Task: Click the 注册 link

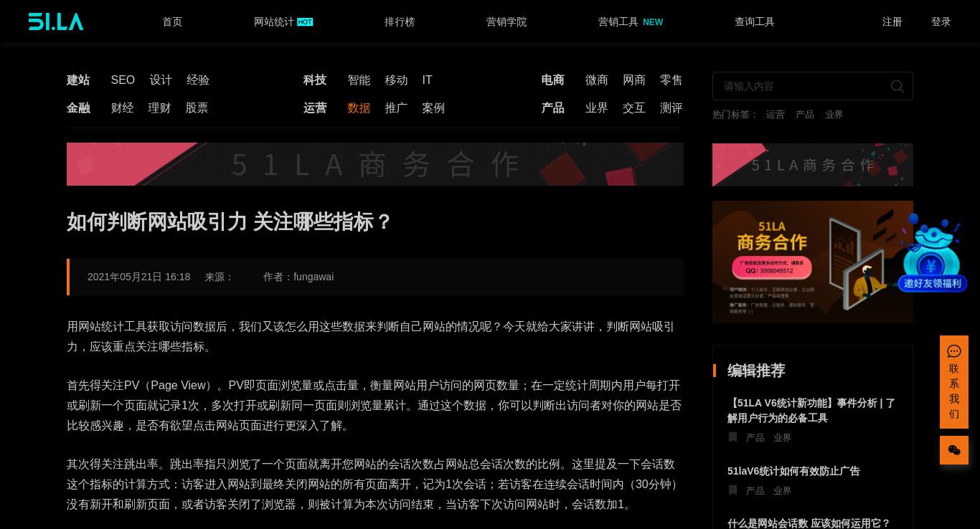Action: tap(892, 22)
